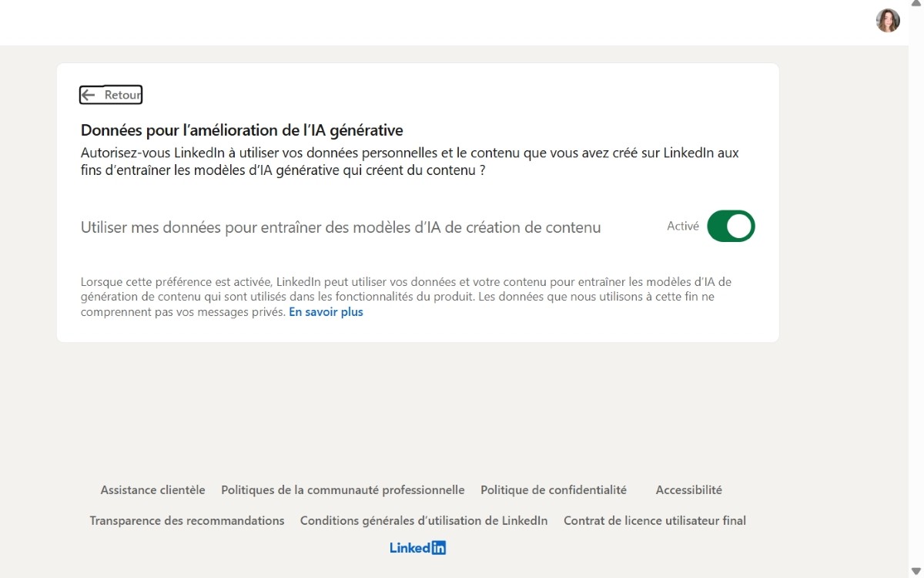Viewport: 924px width, 578px height.
Task: Click the scrollbar up arrow
Action: pos(916,5)
